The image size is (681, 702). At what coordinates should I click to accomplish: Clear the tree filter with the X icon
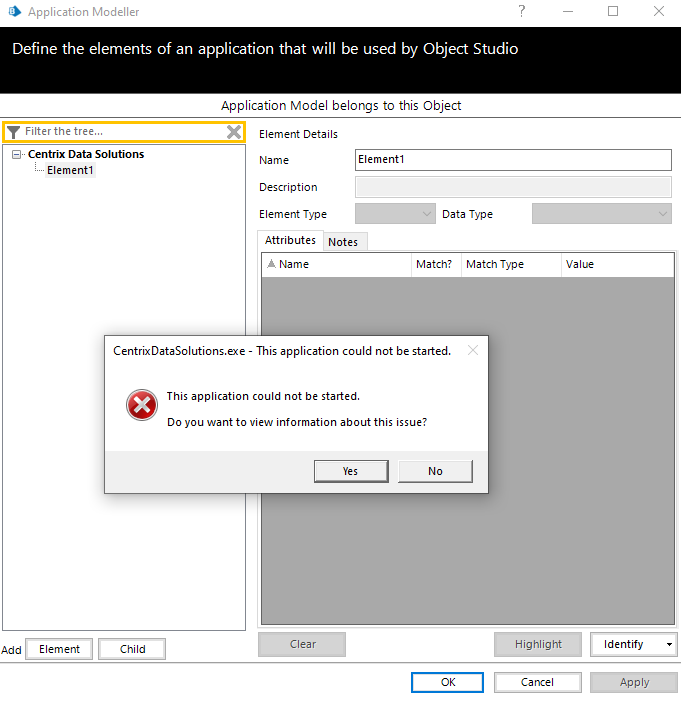point(234,132)
